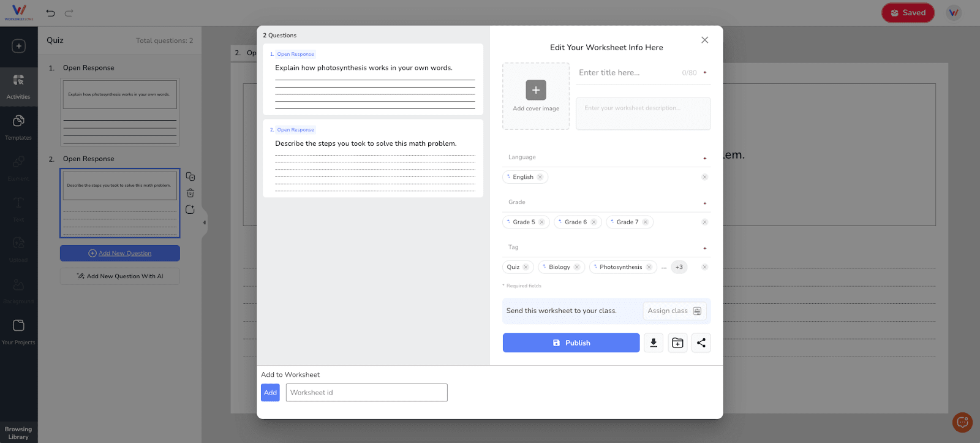The width and height of the screenshot is (980, 443).
Task: Open the chat support bubble
Action: tap(962, 422)
